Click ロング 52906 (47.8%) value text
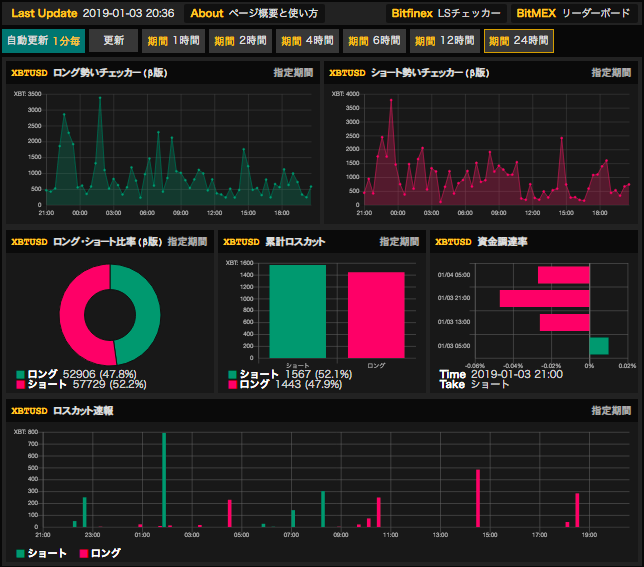The width and height of the screenshot is (644, 567). pos(82,374)
